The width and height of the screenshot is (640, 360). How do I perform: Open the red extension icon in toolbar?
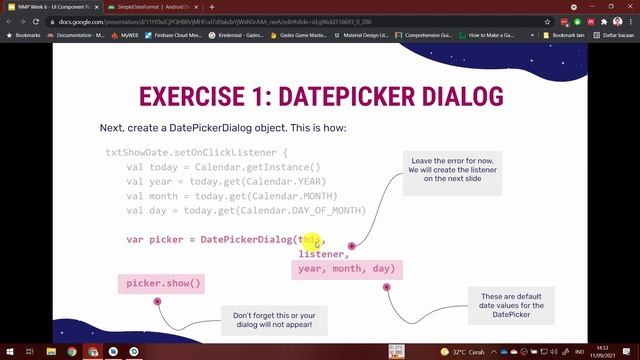564,22
